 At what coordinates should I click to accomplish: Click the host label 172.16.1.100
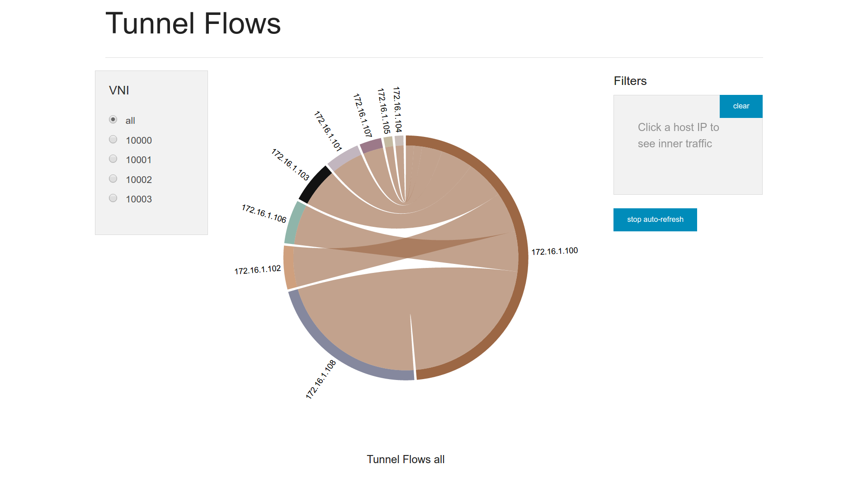pos(554,251)
